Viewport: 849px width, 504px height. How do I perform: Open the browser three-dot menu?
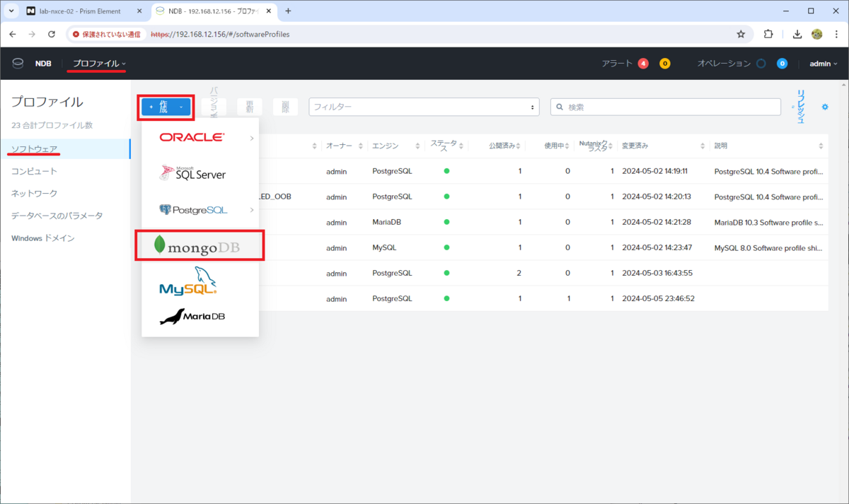tap(836, 34)
